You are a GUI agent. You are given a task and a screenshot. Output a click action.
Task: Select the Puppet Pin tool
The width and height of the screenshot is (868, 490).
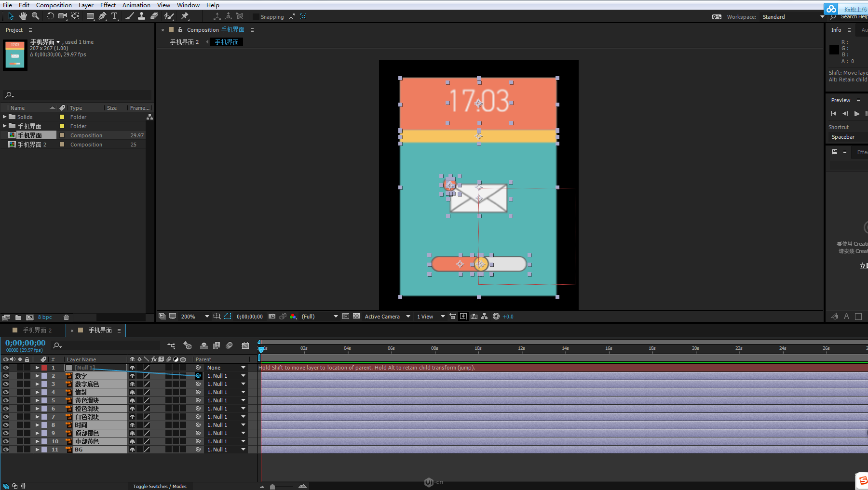click(x=185, y=16)
